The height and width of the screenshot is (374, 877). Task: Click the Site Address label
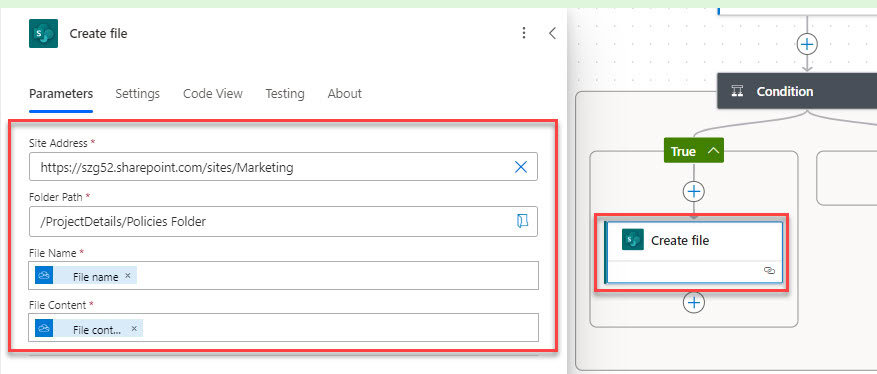pyautogui.click(x=58, y=143)
